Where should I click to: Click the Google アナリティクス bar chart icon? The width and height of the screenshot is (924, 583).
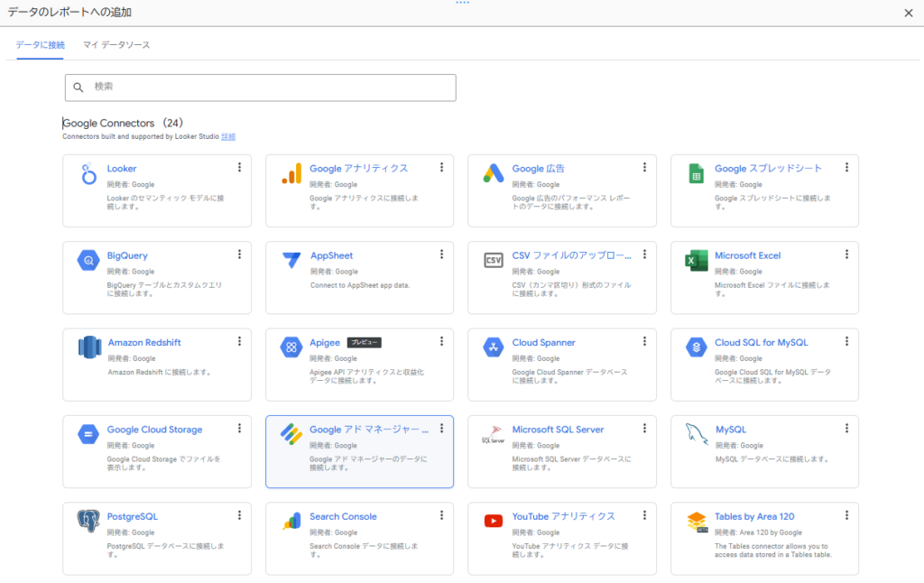pos(291,174)
